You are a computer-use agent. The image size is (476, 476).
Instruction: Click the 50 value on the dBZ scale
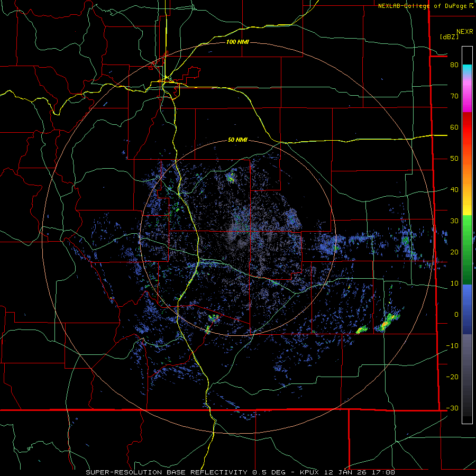point(454,159)
